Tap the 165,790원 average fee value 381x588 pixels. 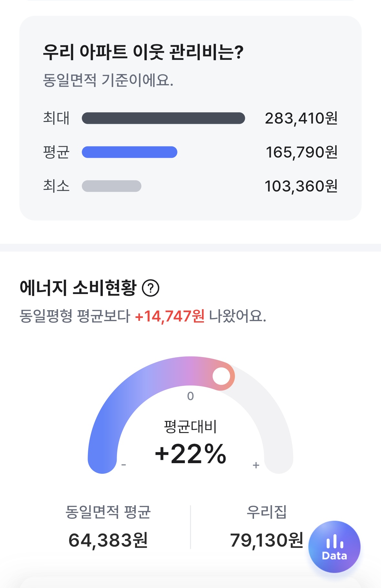click(x=302, y=152)
